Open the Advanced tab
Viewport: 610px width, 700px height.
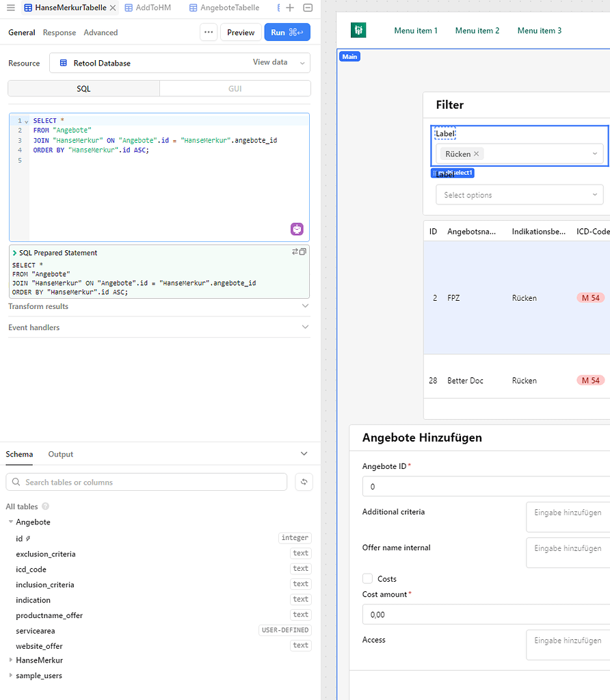(101, 33)
